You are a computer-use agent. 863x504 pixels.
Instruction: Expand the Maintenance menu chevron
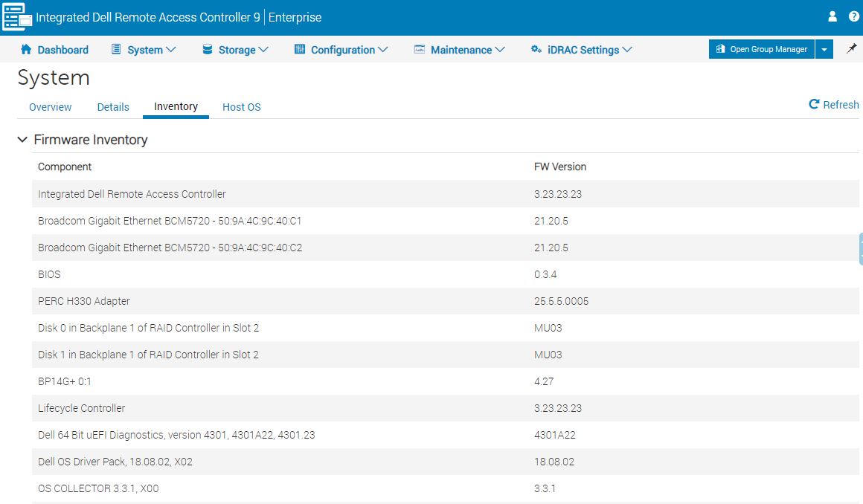[x=500, y=50]
